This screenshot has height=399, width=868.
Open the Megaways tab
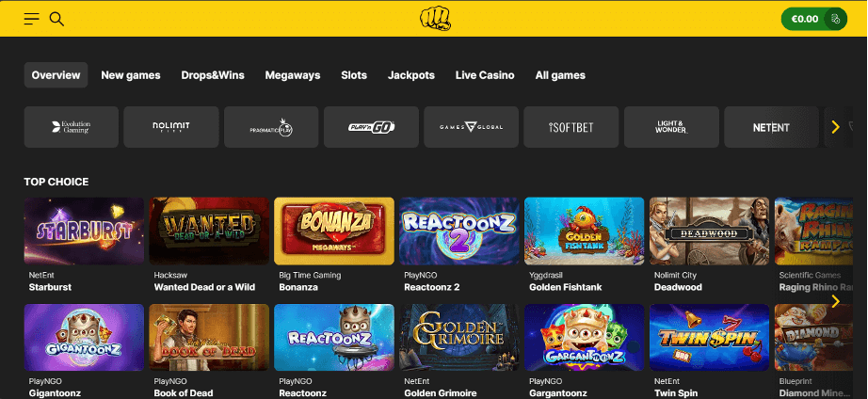[x=293, y=75]
